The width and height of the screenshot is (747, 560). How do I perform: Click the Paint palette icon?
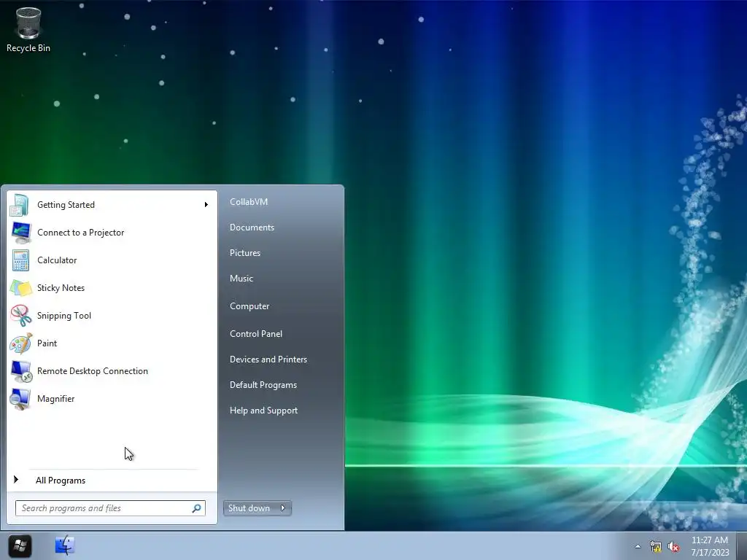[20, 343]
